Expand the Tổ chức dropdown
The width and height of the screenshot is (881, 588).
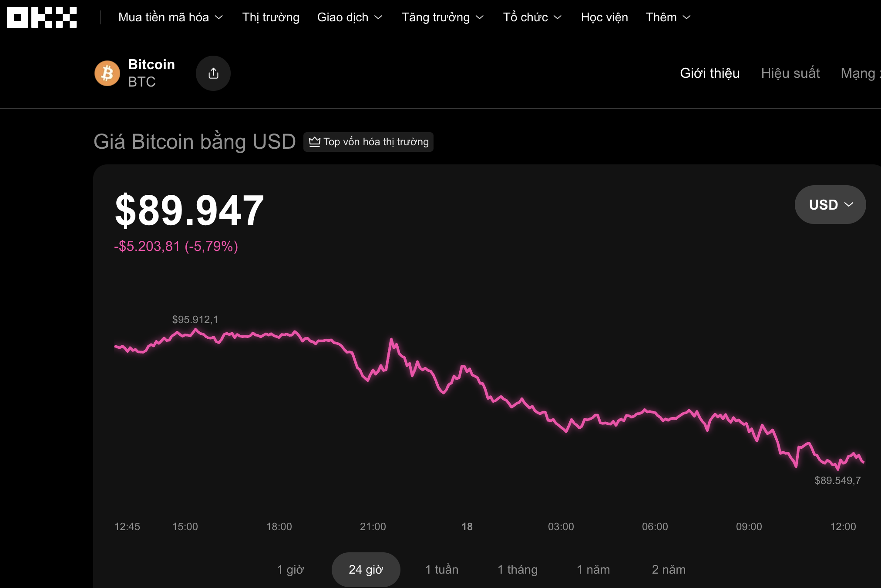(x=532, y=17)
